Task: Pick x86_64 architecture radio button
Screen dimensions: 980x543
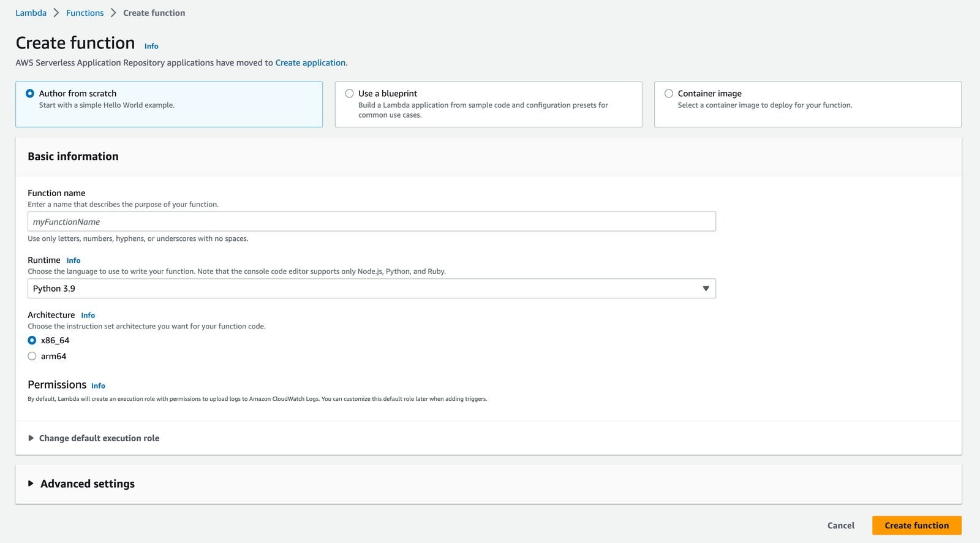Action: [x=32, y=341]
